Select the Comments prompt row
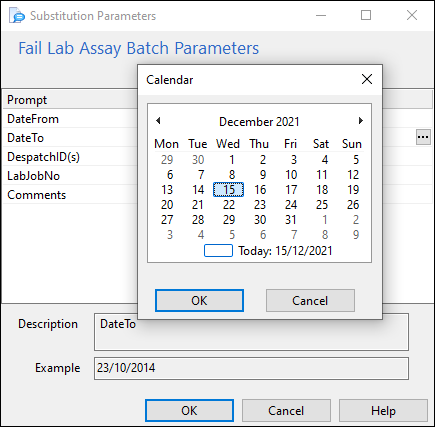 pos(71,195)
